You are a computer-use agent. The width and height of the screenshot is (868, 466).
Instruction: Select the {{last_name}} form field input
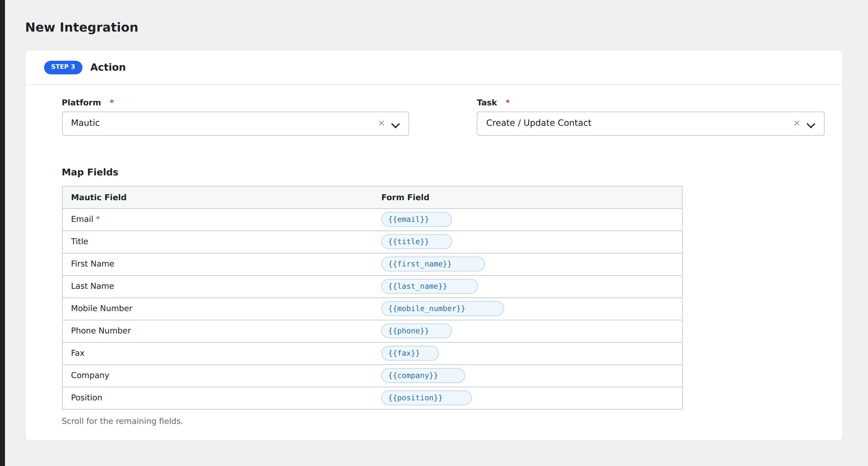tap(430, 286)
